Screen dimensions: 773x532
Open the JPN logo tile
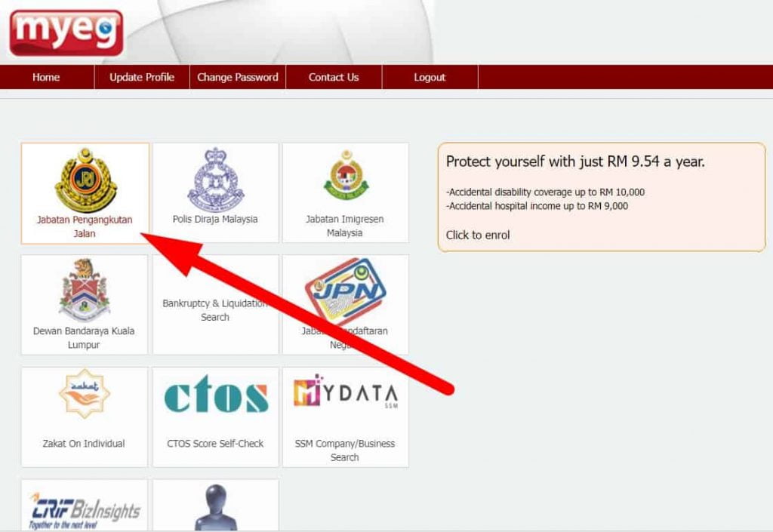[346, 291]
